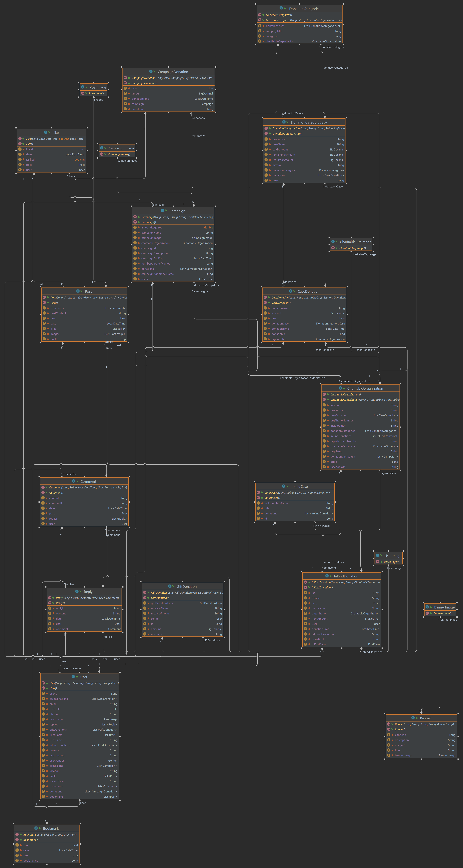Click the field icon beside amountRequired in Campaign
This screenshot has height=868, width=463.
(x=135, y=227)
